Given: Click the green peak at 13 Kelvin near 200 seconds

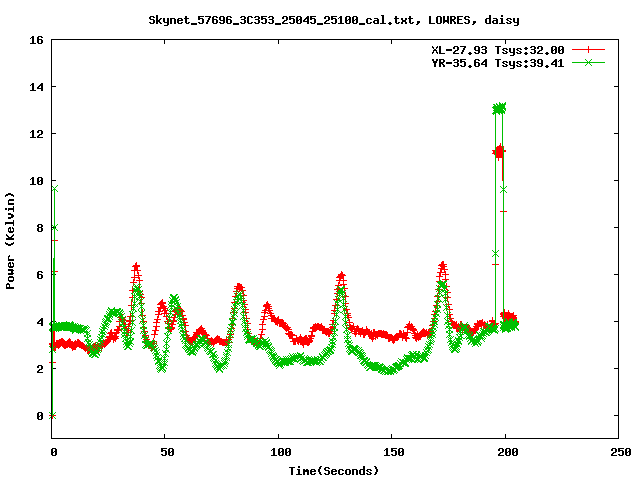Looking at the screenshot, I should click(x=499, y=108).
